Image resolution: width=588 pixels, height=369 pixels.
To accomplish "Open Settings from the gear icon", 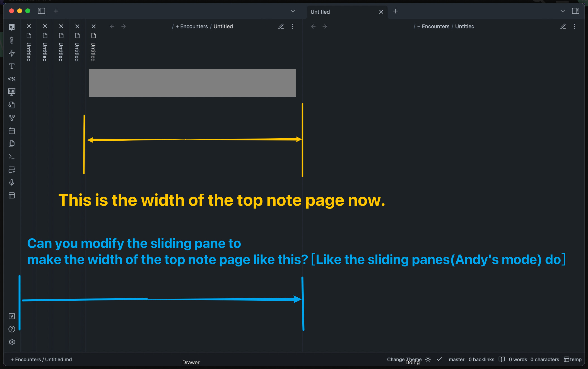I will (x=12, y=342).
